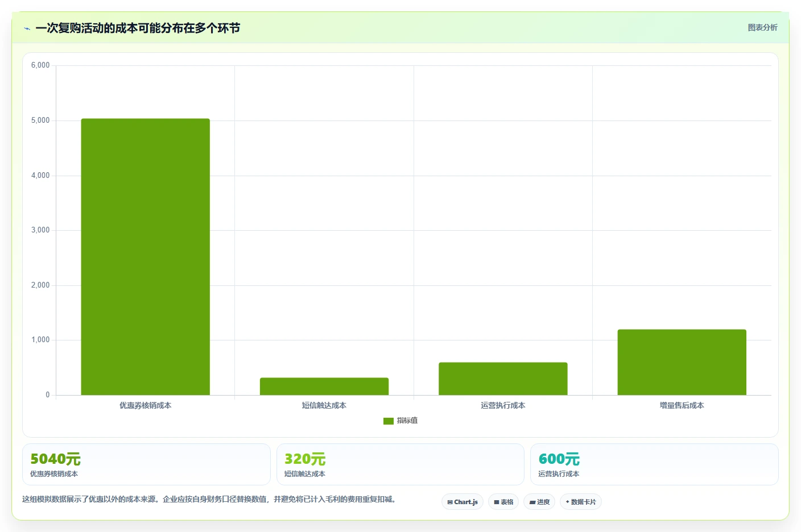Click the 短信触达成本 bar in the chart
801x532 pixels.
[x=324, y=386]
